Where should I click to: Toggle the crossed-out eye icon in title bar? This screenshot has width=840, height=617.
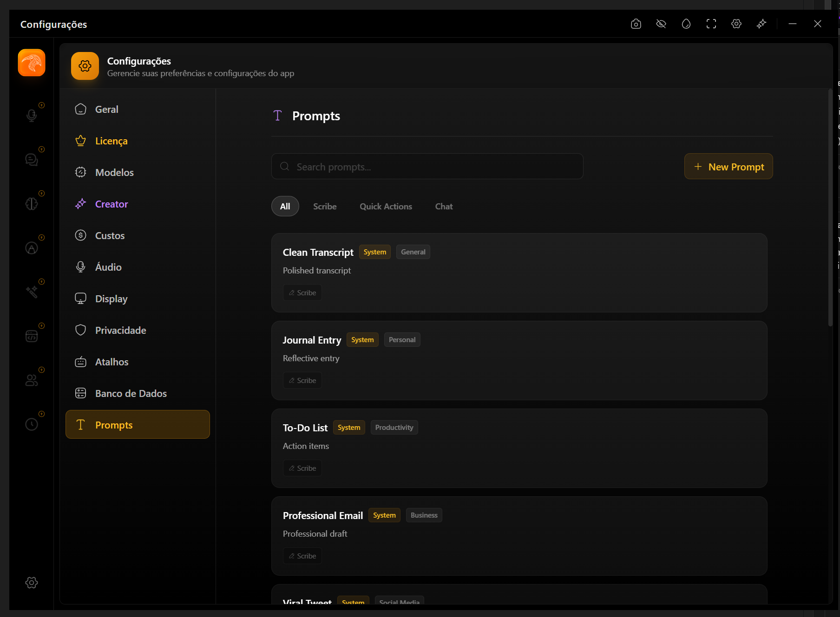661,24
